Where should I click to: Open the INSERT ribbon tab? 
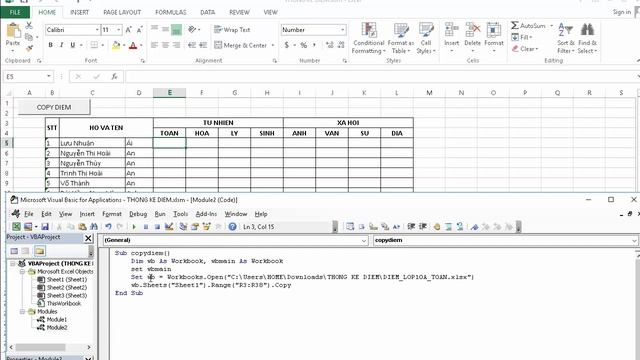point(79,12)
